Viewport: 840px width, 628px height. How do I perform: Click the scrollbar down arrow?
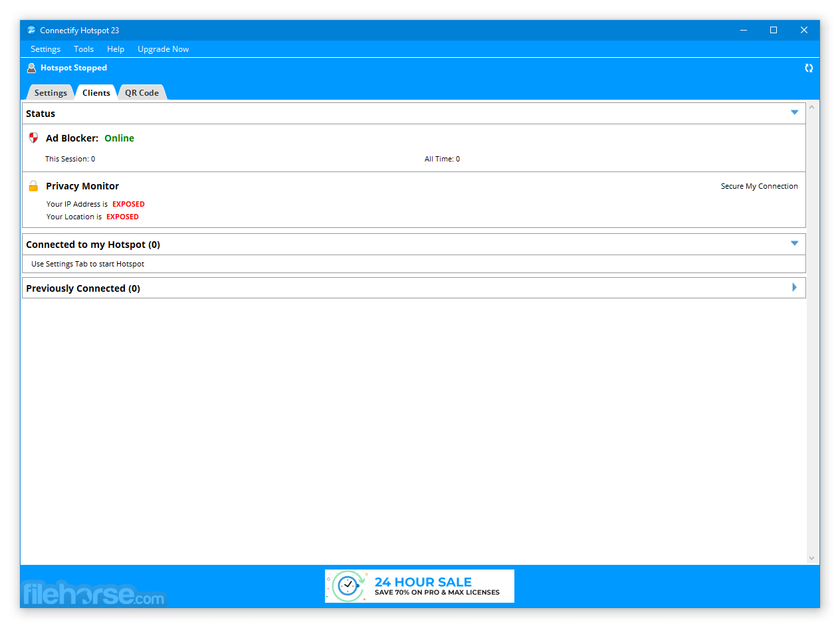(x=811, y=558)
